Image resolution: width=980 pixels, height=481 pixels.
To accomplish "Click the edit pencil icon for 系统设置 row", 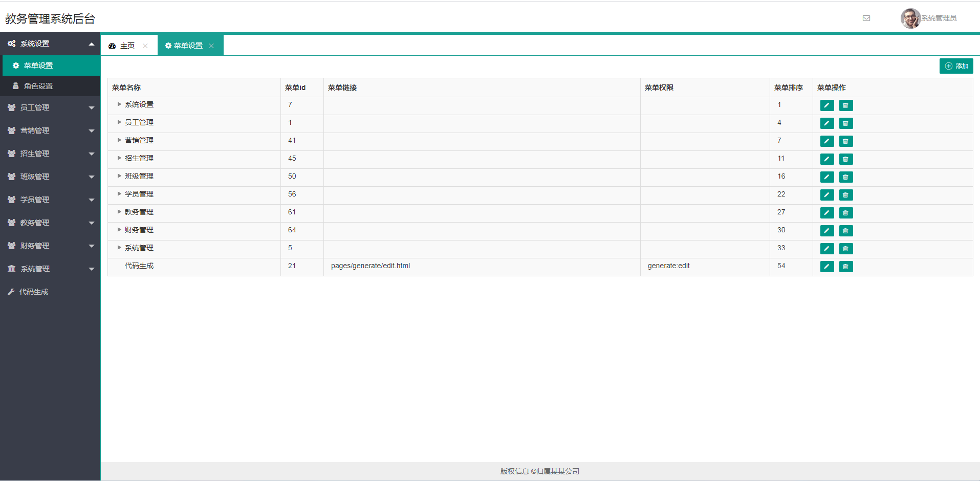I will pos(826,105).
